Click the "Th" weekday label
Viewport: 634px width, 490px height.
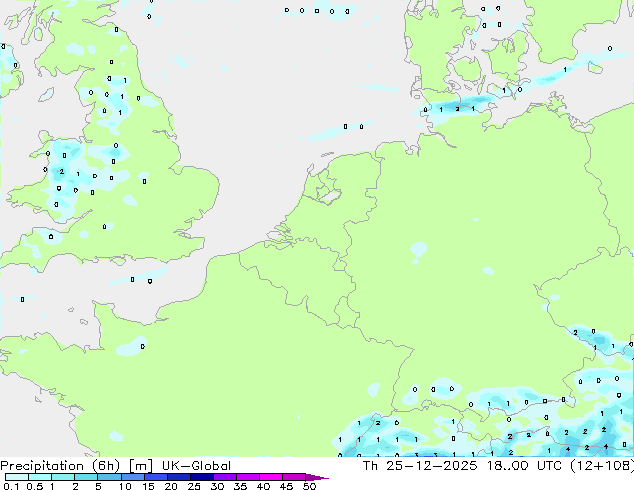[370, 466]
